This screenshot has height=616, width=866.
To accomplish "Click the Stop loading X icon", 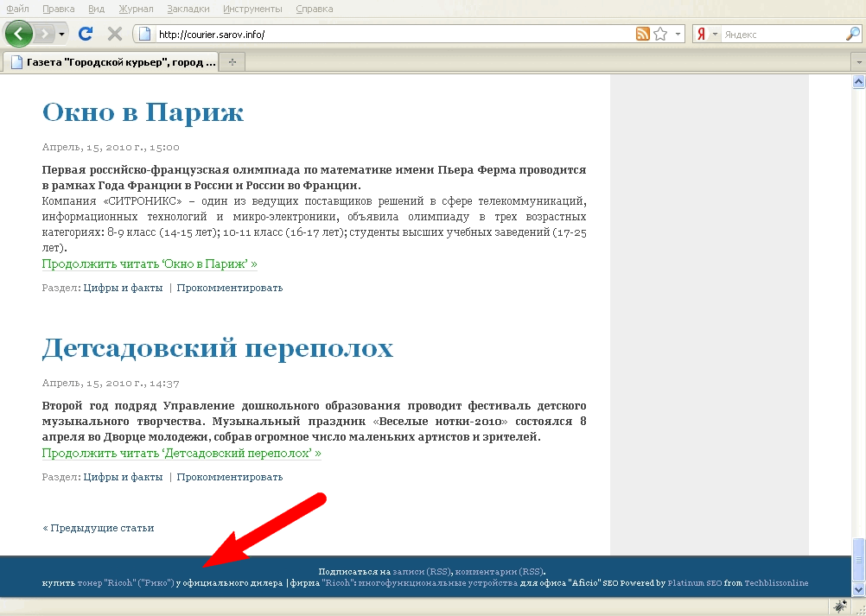I will click(114, 34).
